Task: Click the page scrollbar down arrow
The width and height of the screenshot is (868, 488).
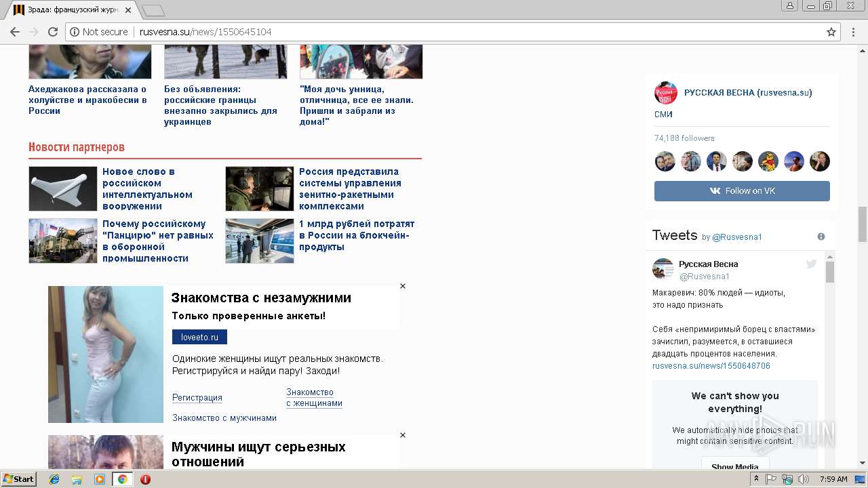Action: tap(863, 464)
